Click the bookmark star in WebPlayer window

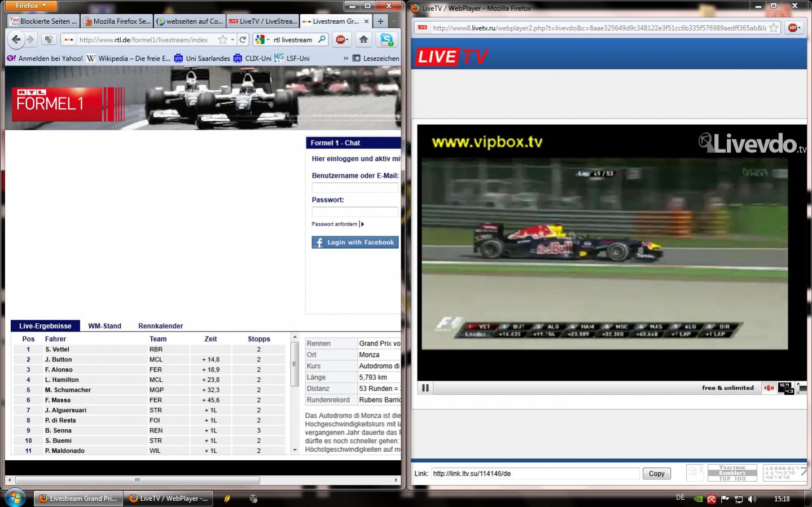774,28
